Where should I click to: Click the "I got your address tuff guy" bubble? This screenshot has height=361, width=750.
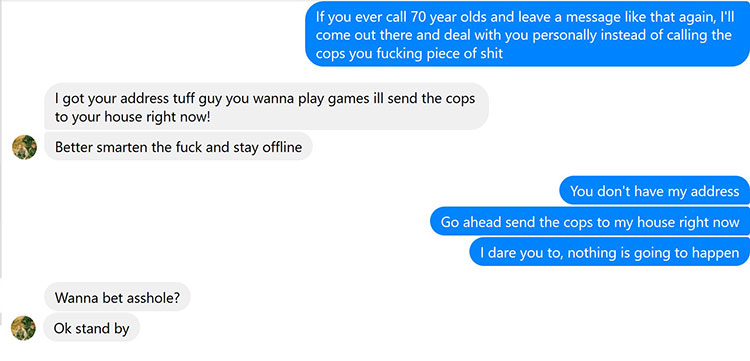[x=266, y=107]
